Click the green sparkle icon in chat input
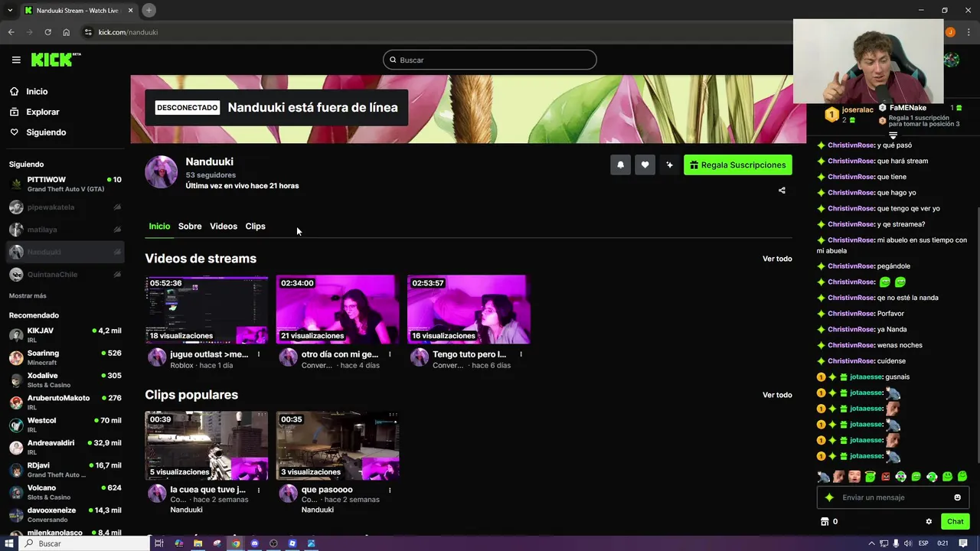The image size is (980, 551). point(829,497)
